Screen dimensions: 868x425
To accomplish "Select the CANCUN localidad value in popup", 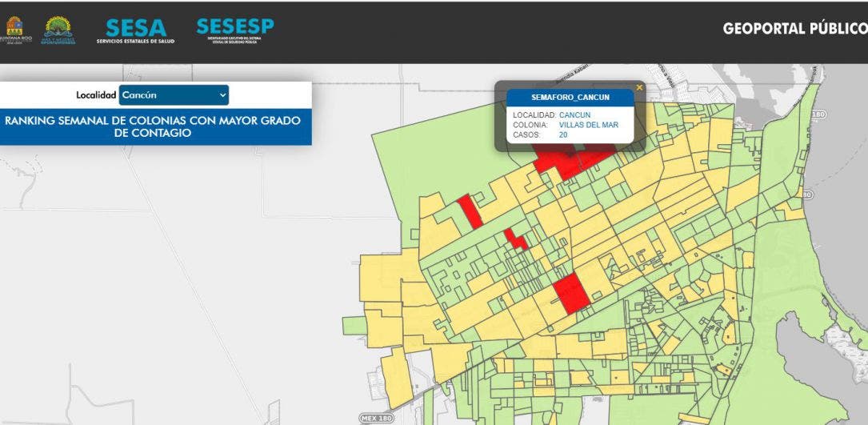I will (575, 115).
